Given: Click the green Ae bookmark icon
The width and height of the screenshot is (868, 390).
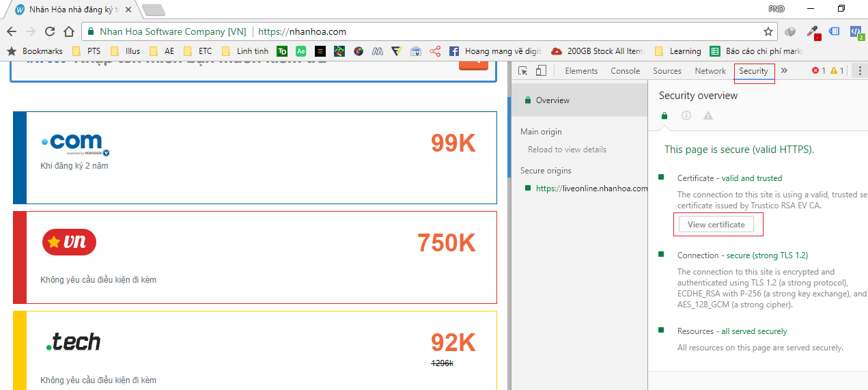Looking at the screenshot, I should tap(301, 51).
